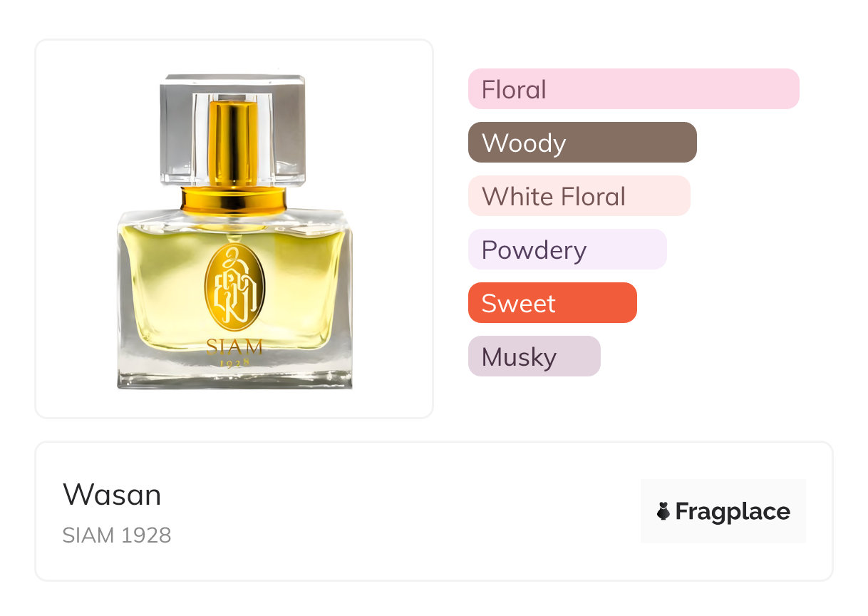Open the SIAM 1928 brand link below Wasan

click(x=117, y=535)
